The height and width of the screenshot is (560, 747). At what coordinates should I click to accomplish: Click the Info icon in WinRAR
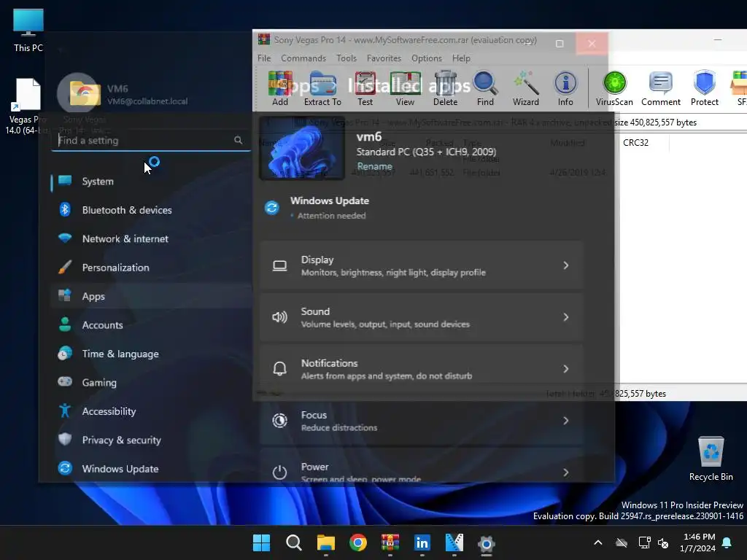point(565,88)
